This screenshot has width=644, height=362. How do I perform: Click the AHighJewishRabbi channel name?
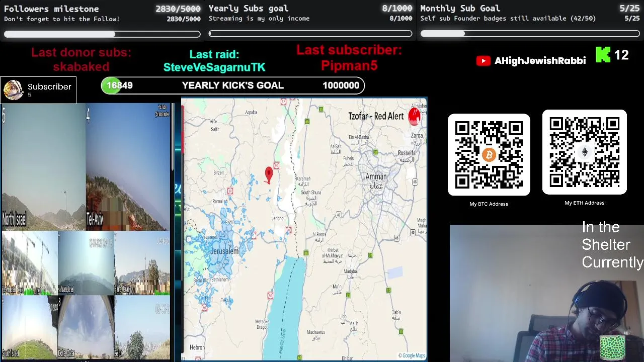tap(540, 61)
